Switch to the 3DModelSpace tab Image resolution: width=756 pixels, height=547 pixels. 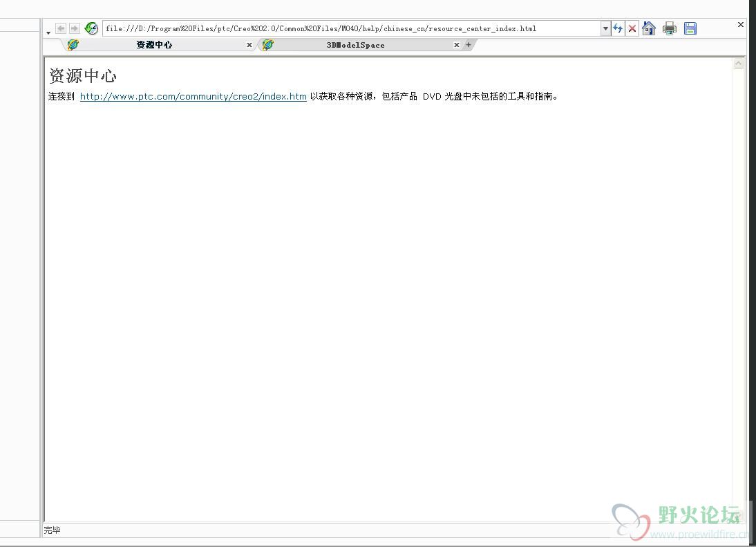click(x=355, y=45)
